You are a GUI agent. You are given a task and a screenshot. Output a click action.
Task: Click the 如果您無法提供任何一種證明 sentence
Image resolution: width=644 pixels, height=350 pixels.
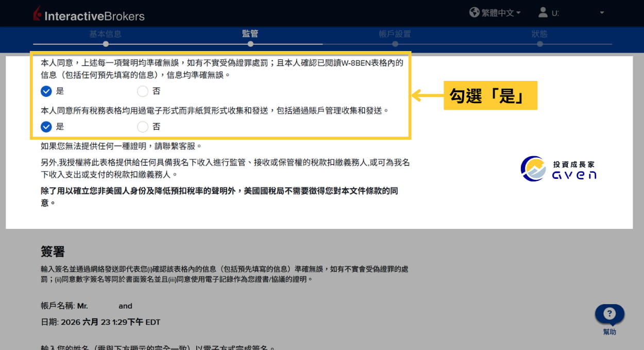[x=122, y=146]
